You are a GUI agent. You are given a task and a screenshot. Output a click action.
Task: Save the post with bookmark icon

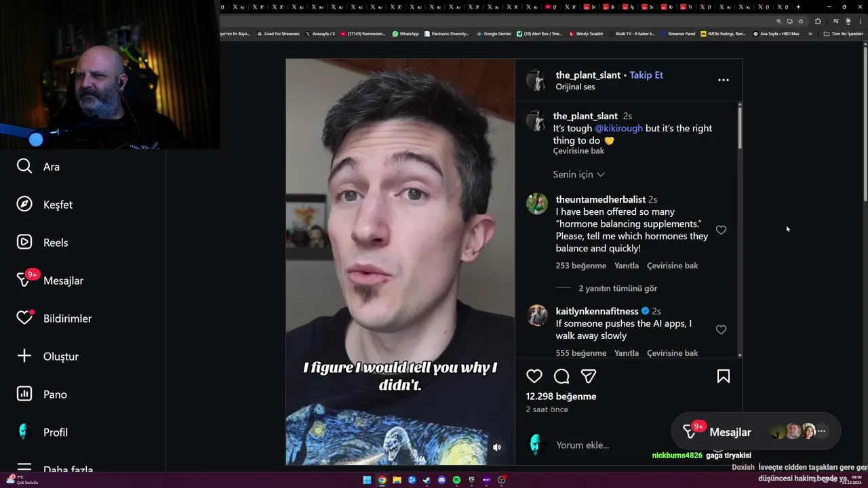[x=724, y=376]
